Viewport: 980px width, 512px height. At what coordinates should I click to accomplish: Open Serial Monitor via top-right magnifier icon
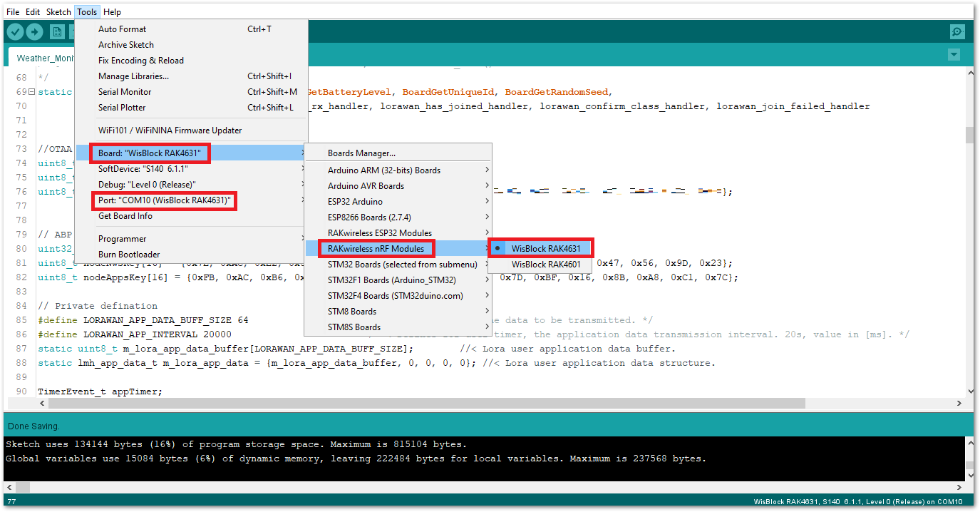(957, 31)
